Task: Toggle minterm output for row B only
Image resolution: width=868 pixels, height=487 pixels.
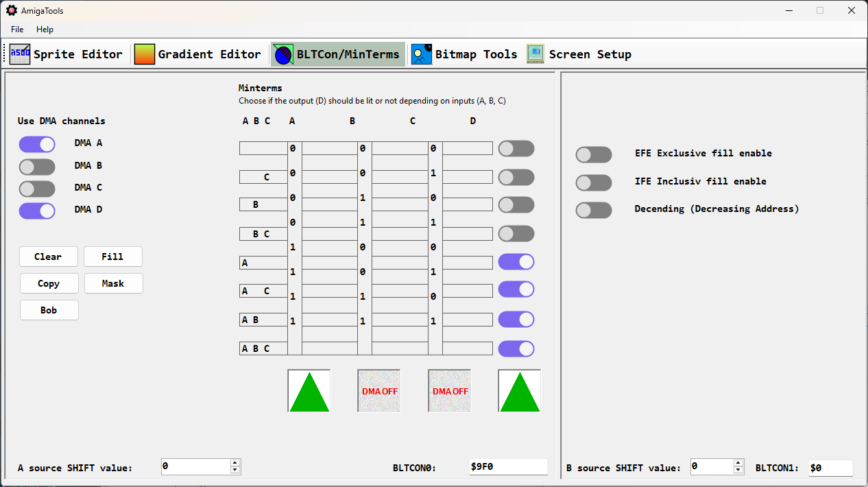Action: click(x=516, y=205)
